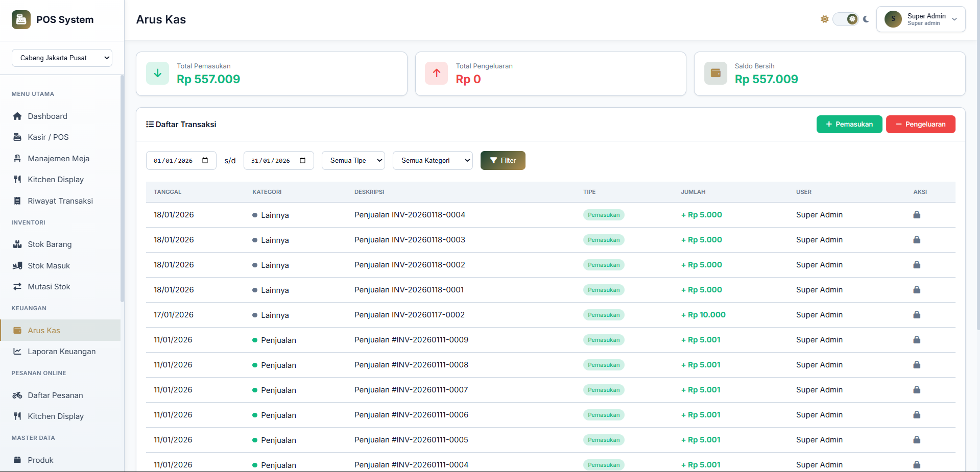Open the Super Admin profile menu
The height and width of the screenshot is (472, 980).
click(x=920, y=19)
